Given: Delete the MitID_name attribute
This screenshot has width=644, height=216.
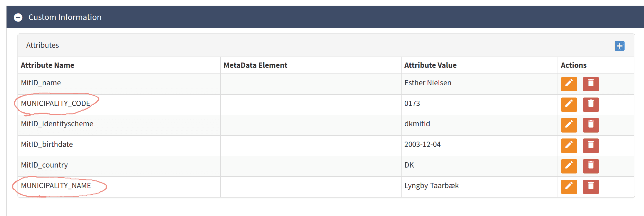Looking at the screenshot, I should pyautogui.click(x=591, y=84).
